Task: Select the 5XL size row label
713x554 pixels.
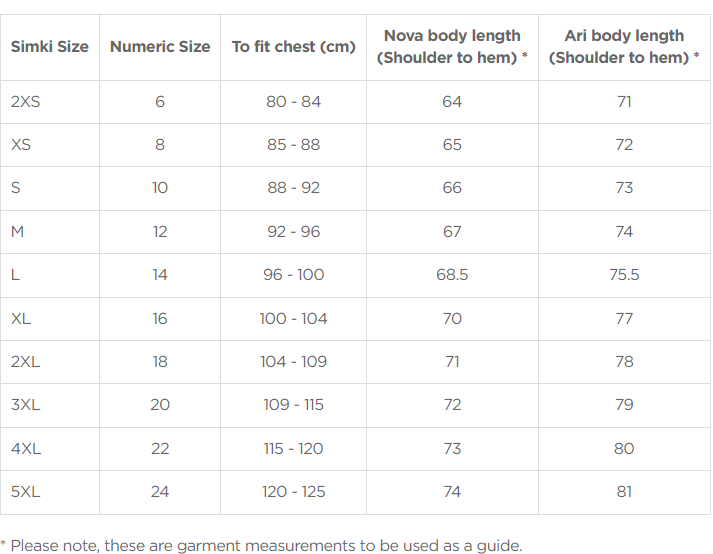Action: (x=26, y=492)
